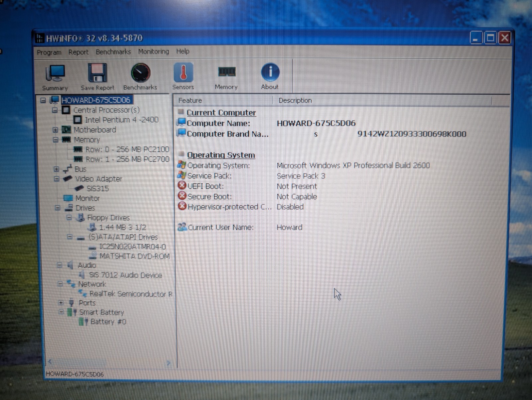
Task: Click Microsoft Windows XP Professional Build 2600
Action: [x=353, y=165]
